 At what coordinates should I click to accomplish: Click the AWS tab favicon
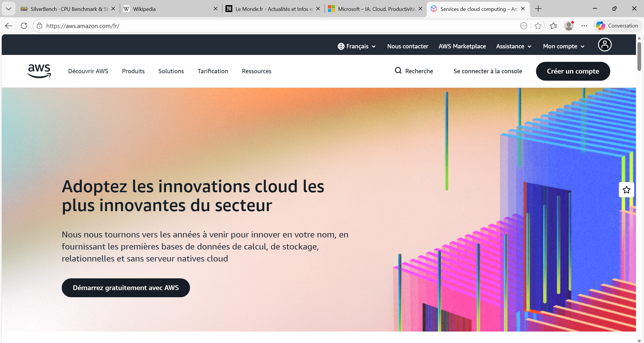pyautogui.click(x=434, y=9)
